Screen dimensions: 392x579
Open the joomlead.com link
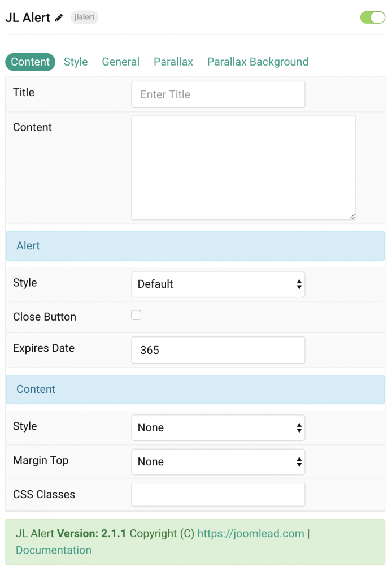[x=251, y=533]
